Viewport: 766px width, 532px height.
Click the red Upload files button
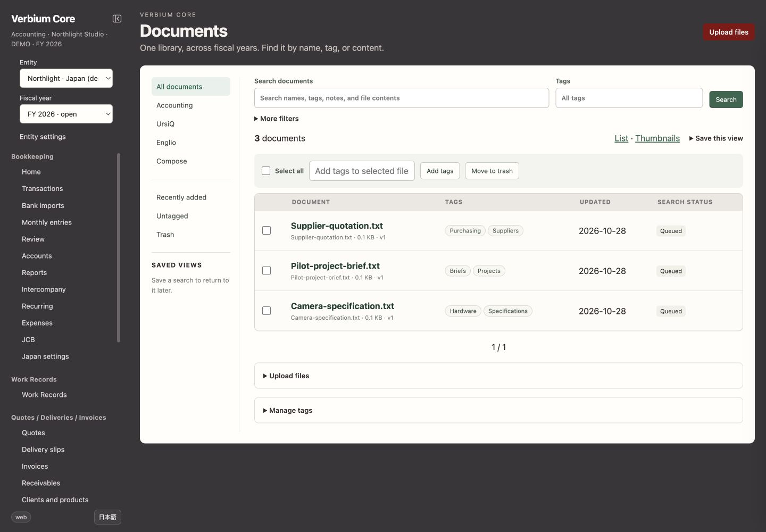point(729,32)
